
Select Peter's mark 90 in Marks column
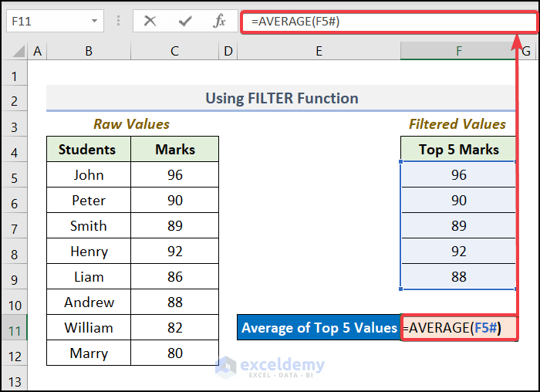174,201
